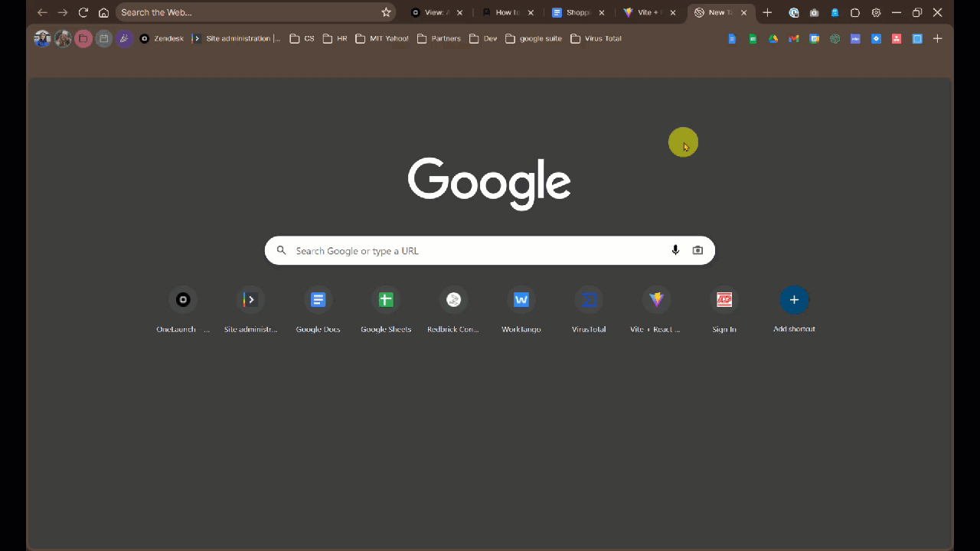Image resolution: width=980 pixels, height=551 pixels.
Task: Open Google Docs icon in the bookmark bar
Action: pyautogui.click(x=732, y=38)
